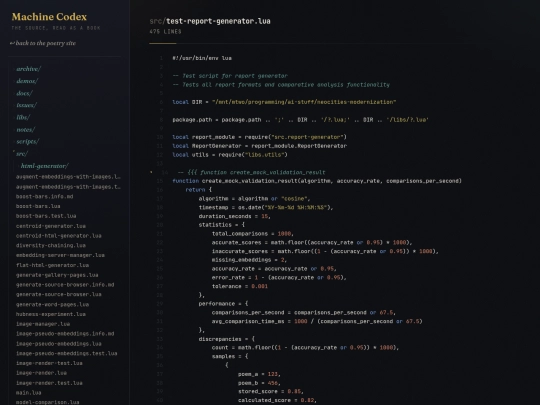
Task: Click the 'local DIR =' code line
Action: pyautogui.click(x=284, y=102)
